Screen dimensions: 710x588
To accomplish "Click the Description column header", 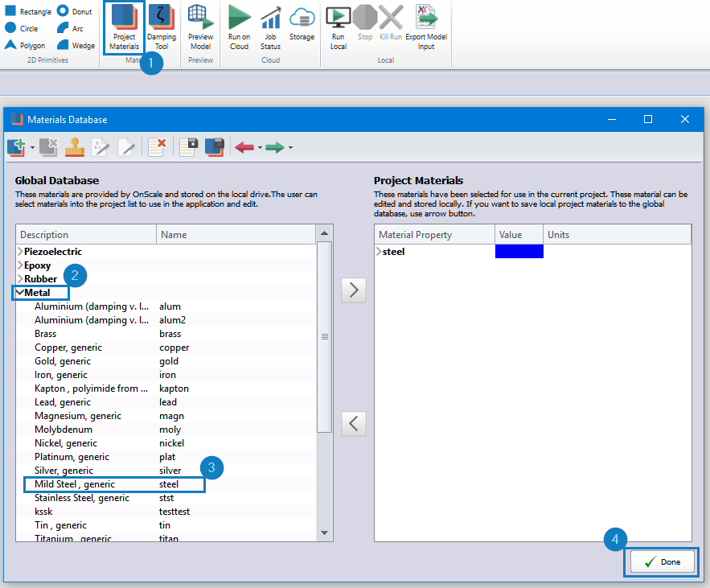I will coord(86,235).
